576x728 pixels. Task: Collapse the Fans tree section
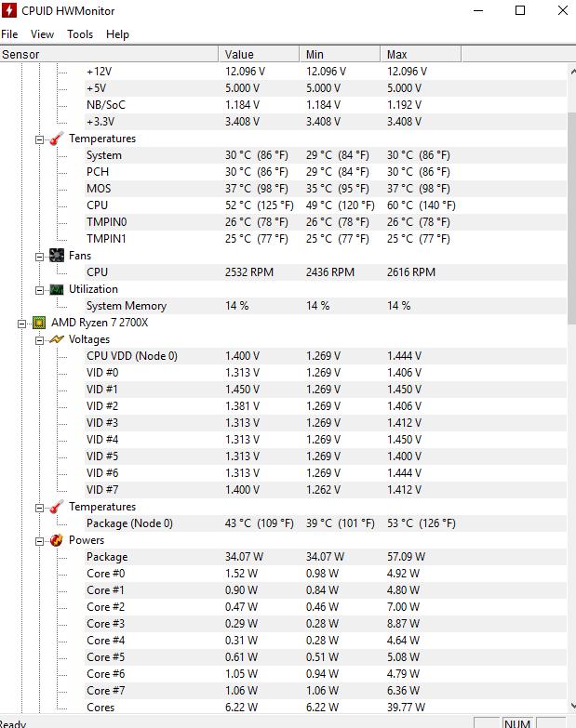point(40,256)
